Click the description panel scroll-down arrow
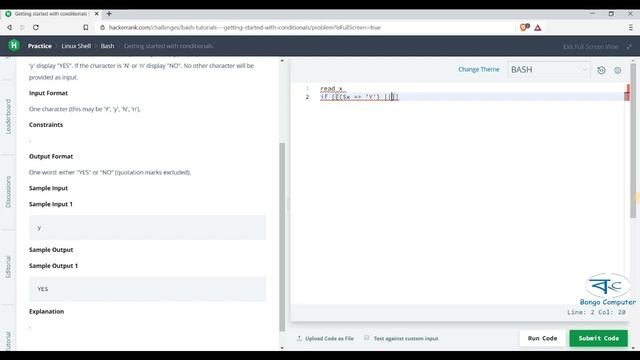640x360 pixels. tap(282, 348)
